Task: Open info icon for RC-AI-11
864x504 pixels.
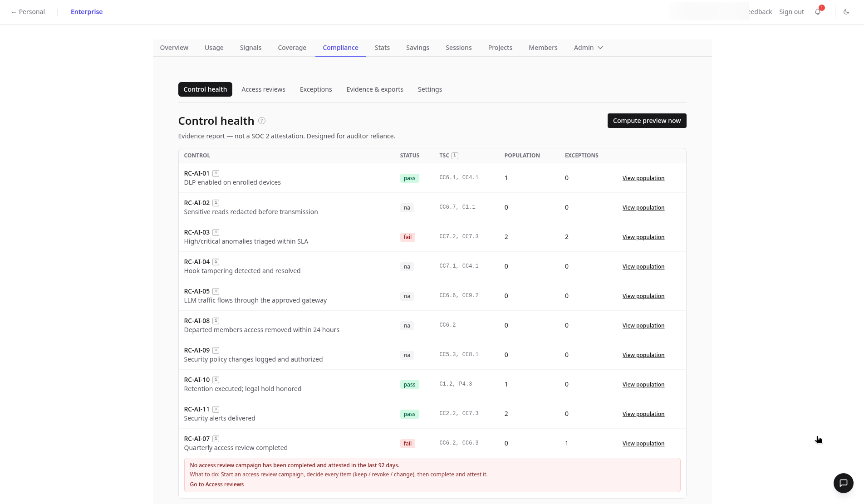Action: (216, 409)
